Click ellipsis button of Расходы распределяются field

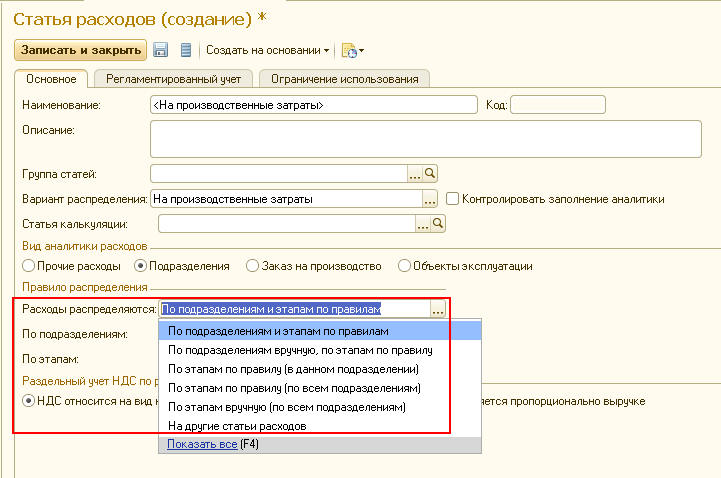(x=438, y=309)
